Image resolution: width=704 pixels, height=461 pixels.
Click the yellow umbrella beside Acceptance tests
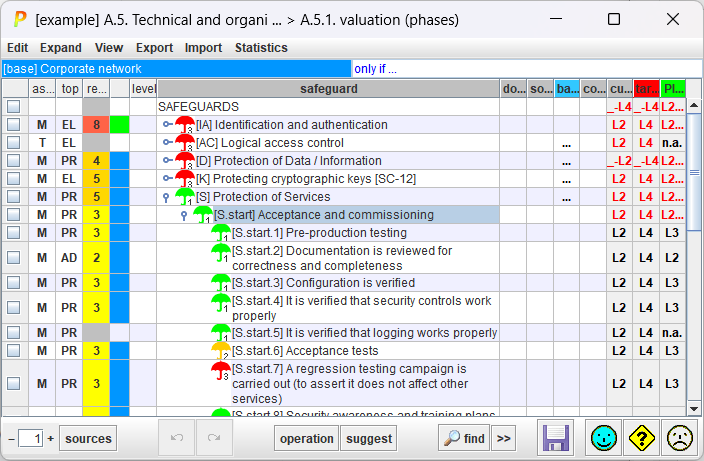220,351
